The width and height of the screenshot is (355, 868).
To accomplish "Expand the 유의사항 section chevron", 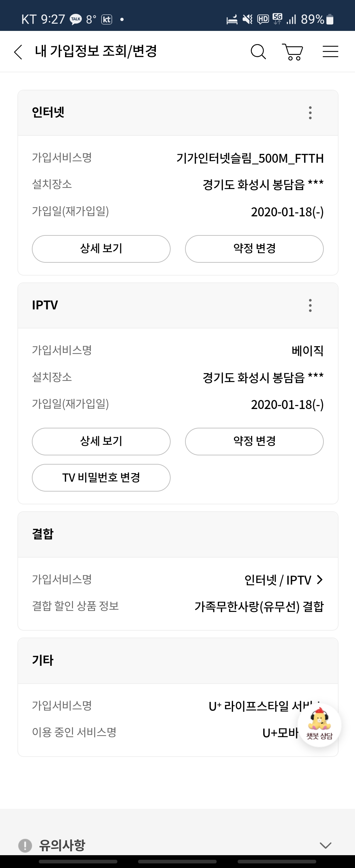I will pos(325,845).
